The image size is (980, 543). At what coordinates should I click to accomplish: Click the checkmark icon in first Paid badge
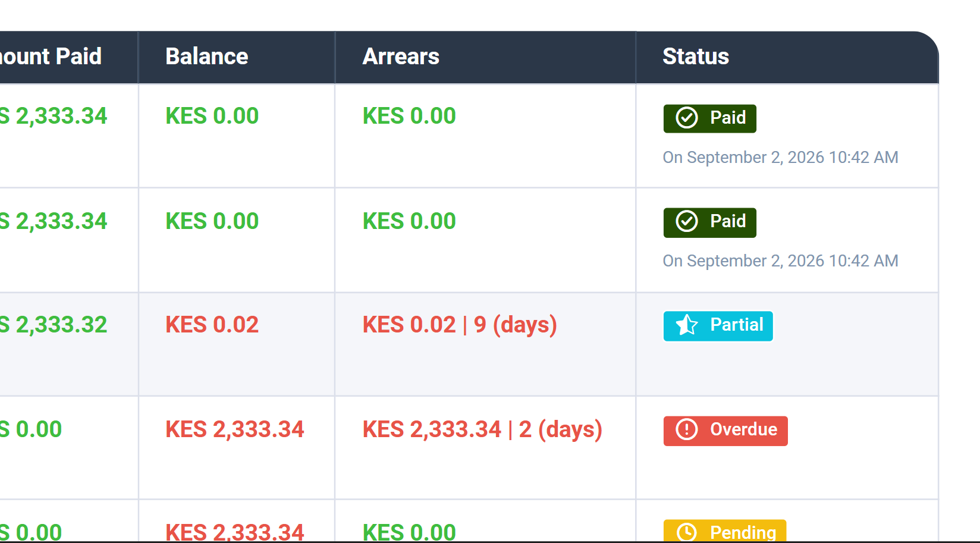click(x=687, y=118)
